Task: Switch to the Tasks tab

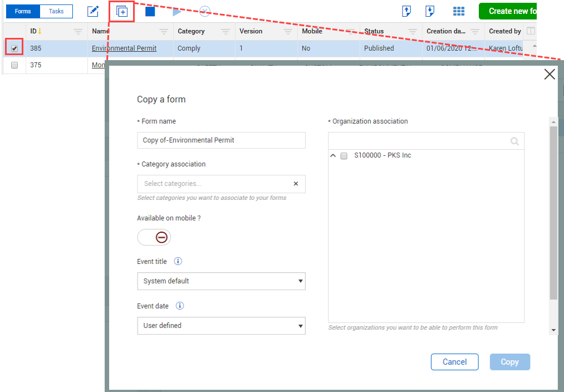Action: (x=56, y=11)
